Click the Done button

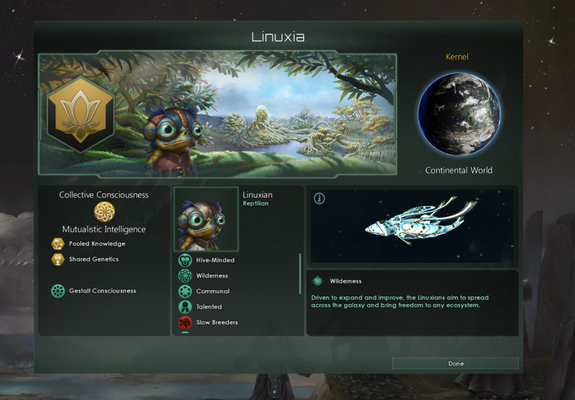click(x=455, y=363)
